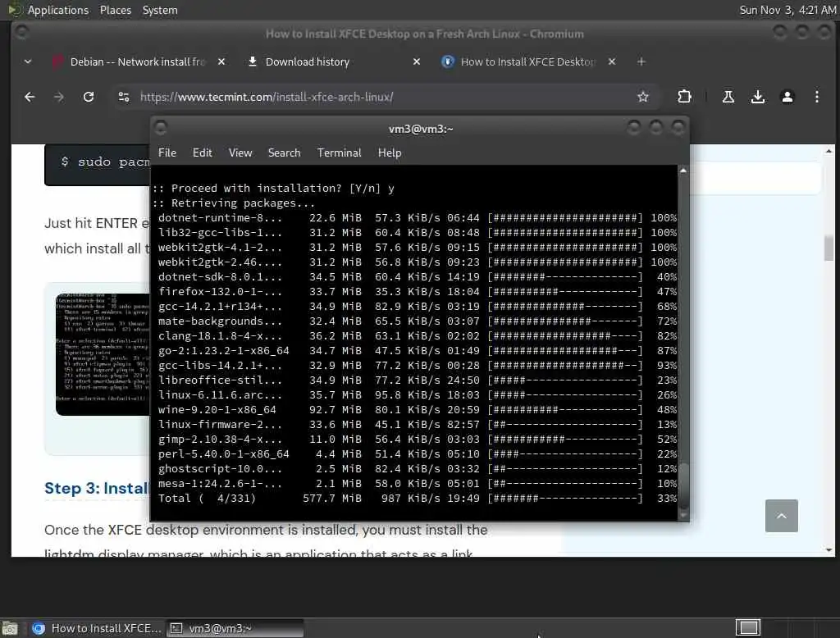Open site information icon in address bar
Screen dimensions: 840x638
pos(124,97)
